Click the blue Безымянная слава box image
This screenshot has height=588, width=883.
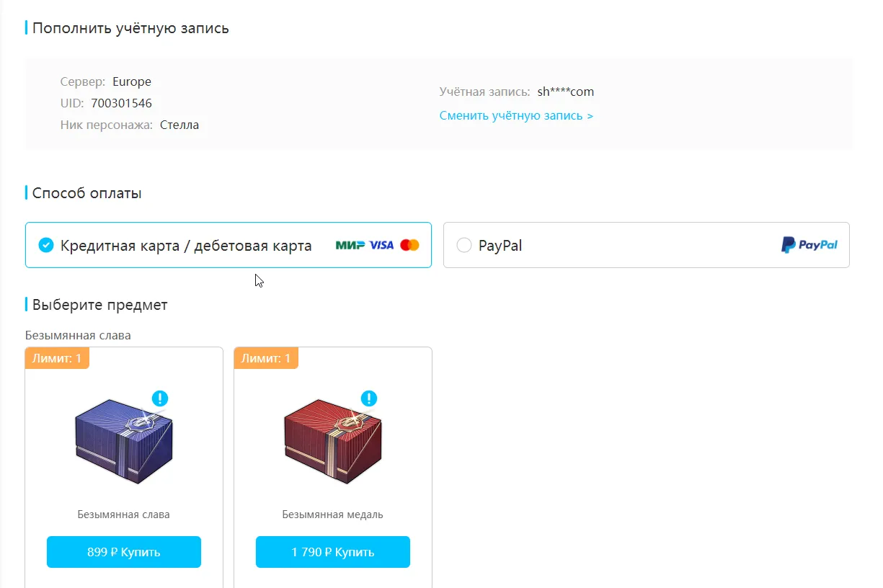click(124, 441)
